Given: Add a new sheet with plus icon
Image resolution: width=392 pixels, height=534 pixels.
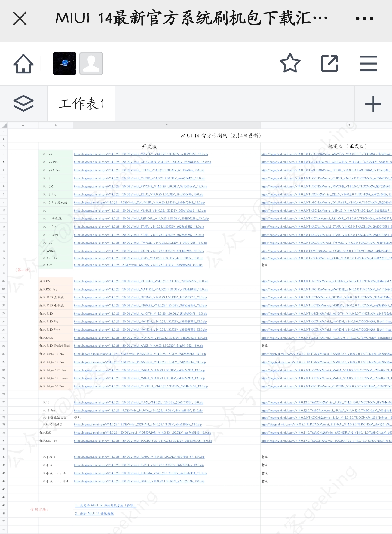Looking at the screenshot, I should click(x=373, y=104).
